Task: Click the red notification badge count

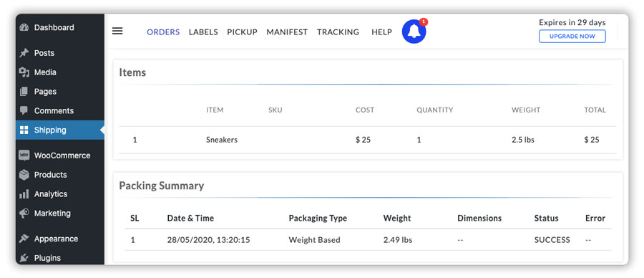Action: pyautogui.click(x=424, y=21)
